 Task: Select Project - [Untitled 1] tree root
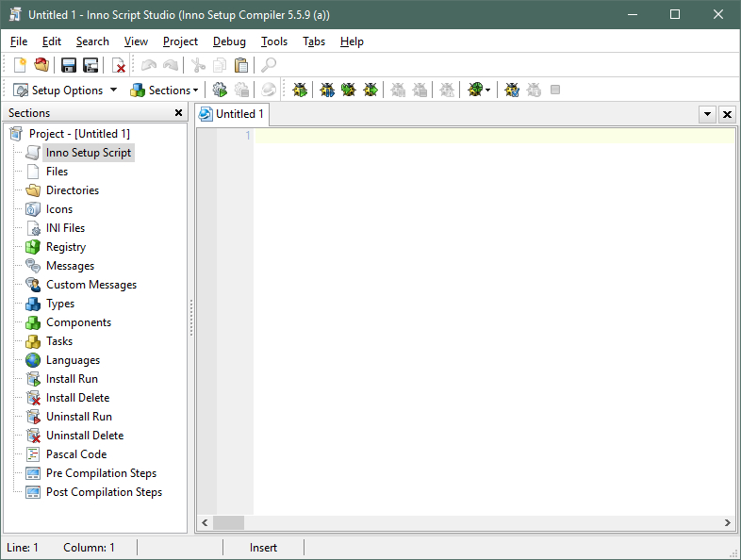pos(79,134)
